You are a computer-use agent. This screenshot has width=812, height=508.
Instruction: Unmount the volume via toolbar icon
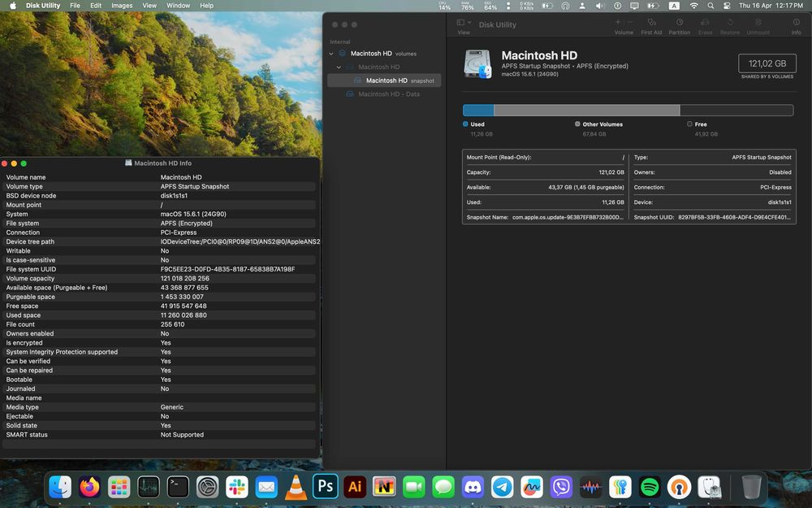pyautogui.click(x=758, y=23)
